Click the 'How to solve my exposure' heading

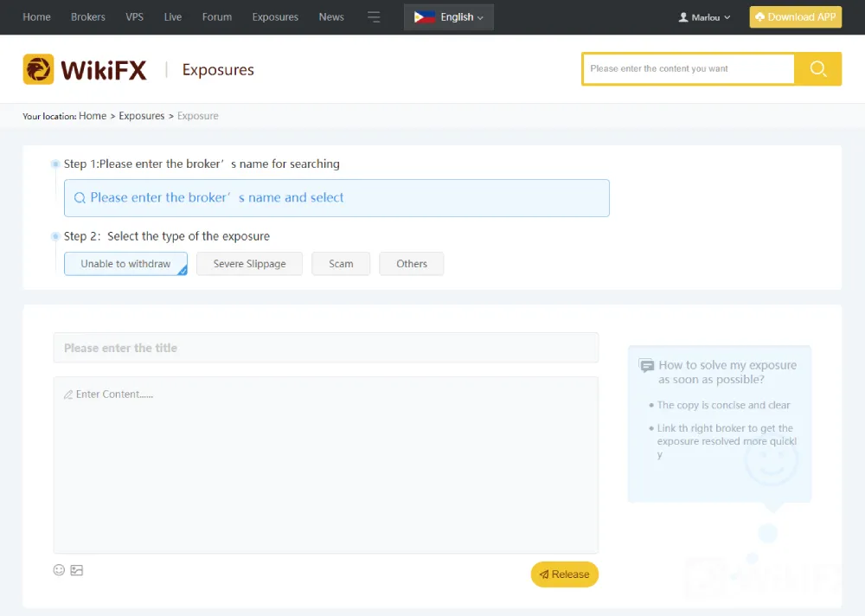tap(727, 372)
